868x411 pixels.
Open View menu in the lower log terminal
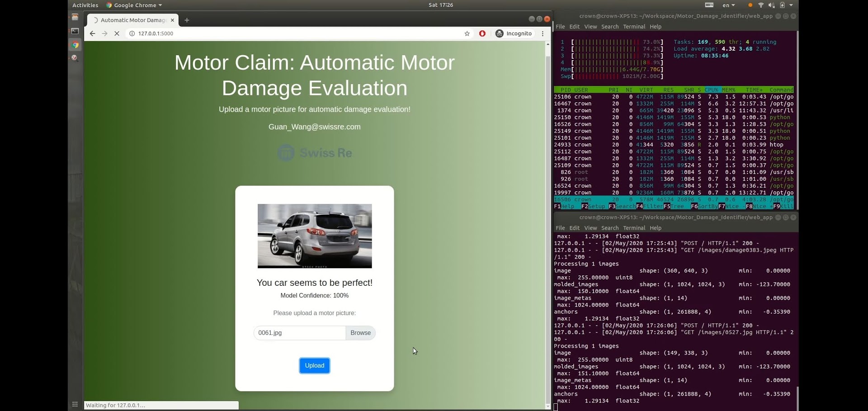pyautogui.click(x=590, y=228)
